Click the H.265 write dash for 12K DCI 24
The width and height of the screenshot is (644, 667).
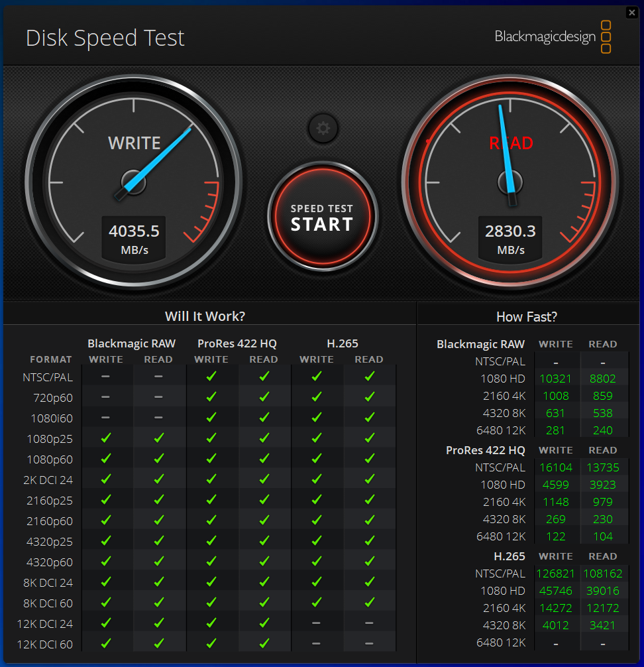[316, 623]
